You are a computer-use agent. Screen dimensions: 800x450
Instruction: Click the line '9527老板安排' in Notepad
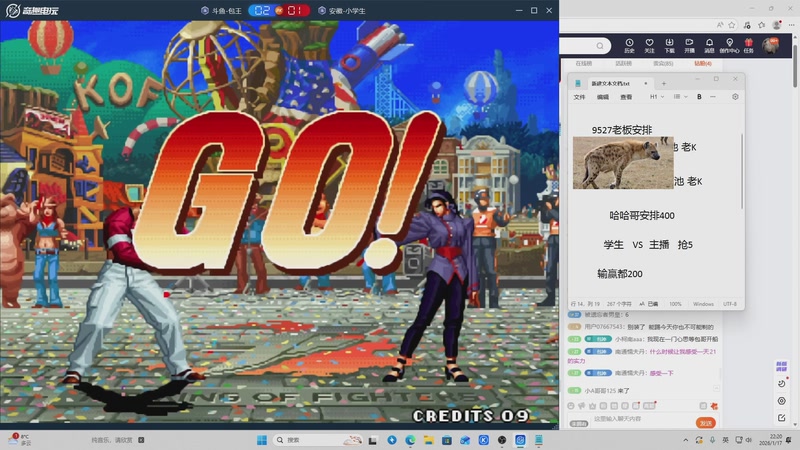click(x=622, y=130)
